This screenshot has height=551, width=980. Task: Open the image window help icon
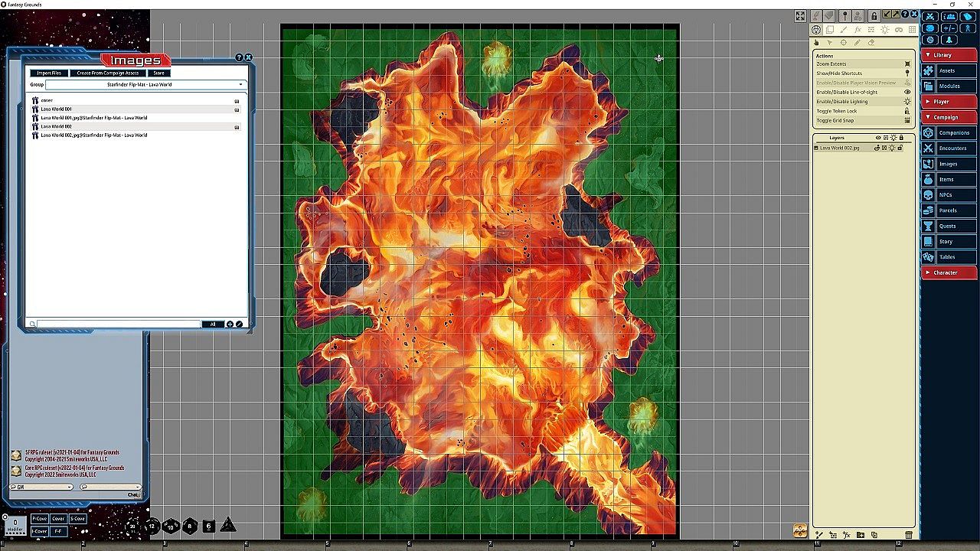[905, 15]
